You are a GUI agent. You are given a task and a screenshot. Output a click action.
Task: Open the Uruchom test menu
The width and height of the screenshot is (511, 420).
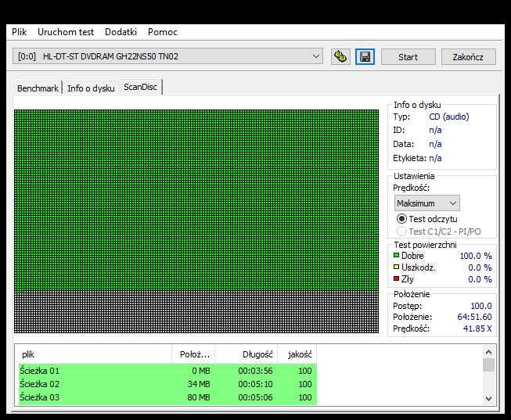(x=66, y=32)
